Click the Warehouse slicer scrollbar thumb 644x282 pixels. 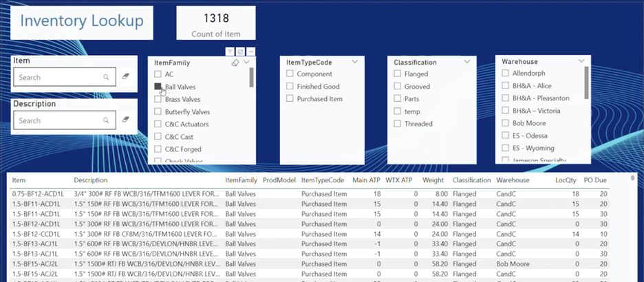coord(586,83)
